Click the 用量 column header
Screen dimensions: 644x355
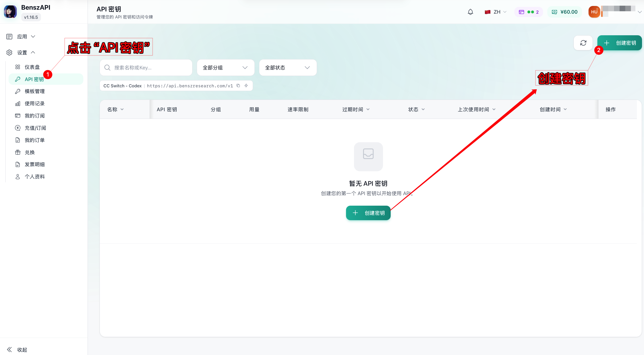pyautogui.click(x=254, y=110)
